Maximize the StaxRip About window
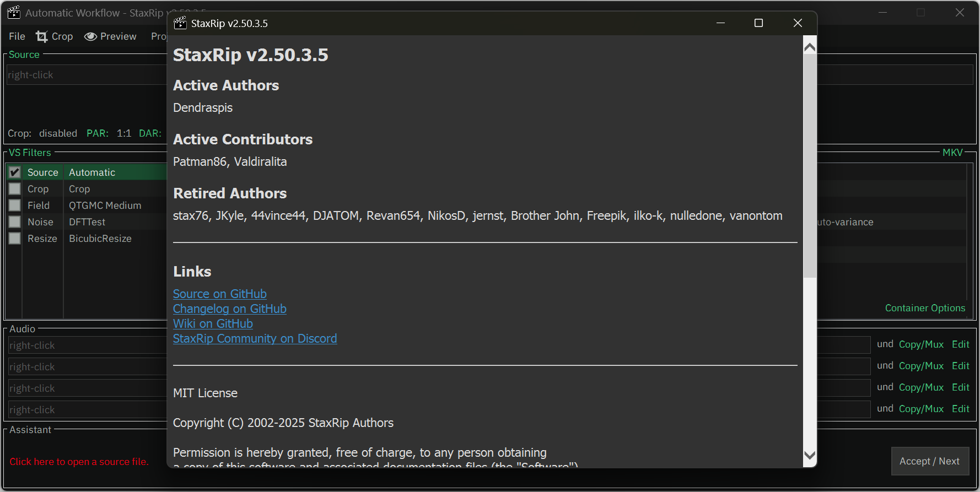This screenshot has height=492, width=980. [x=758, y=23]
